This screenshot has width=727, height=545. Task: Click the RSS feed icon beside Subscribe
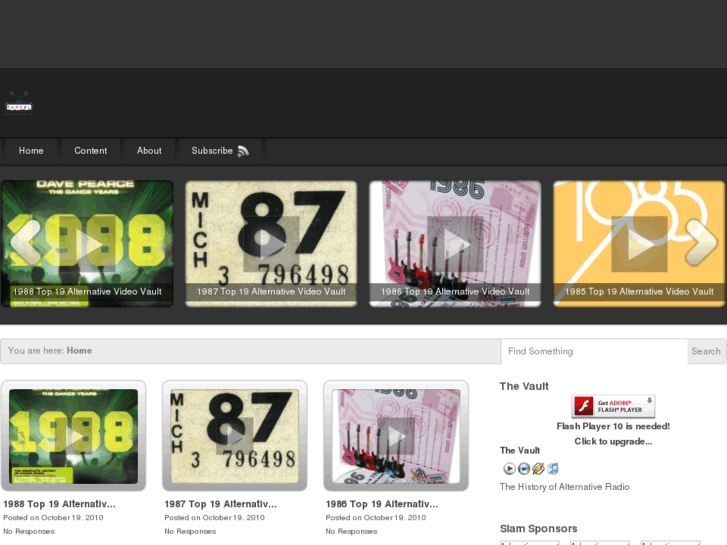pyautogui.click(x=243, y=151)
